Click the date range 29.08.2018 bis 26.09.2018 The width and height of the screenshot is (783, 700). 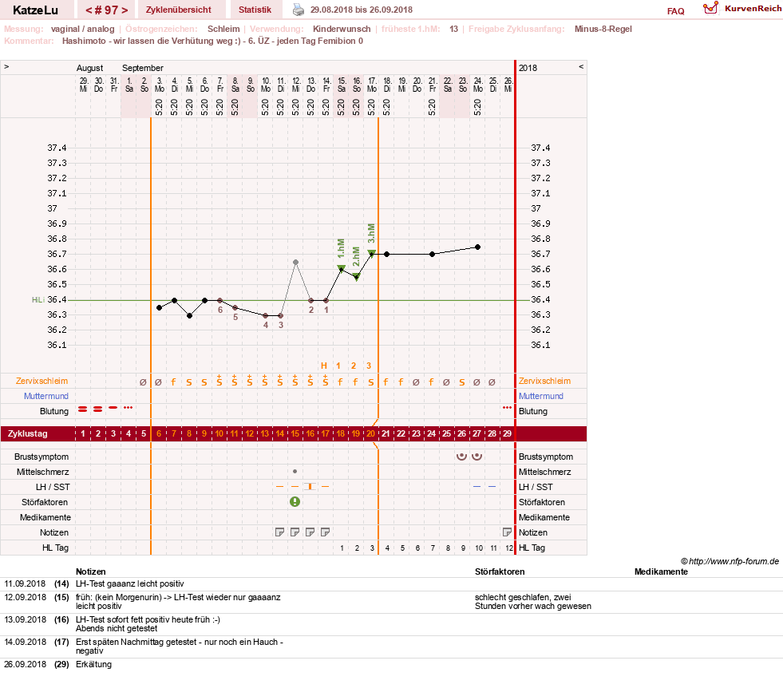[x=362, y=10]
